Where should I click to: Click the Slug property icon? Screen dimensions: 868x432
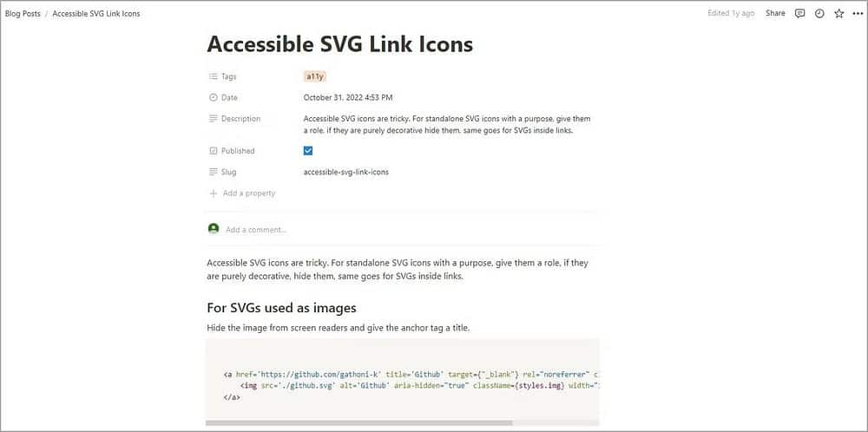coord(214,172)
